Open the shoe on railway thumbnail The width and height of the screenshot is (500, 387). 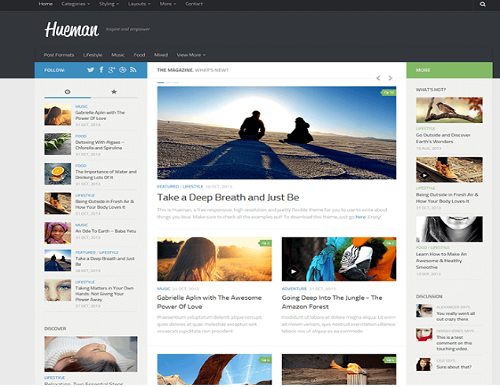[449, 170]
